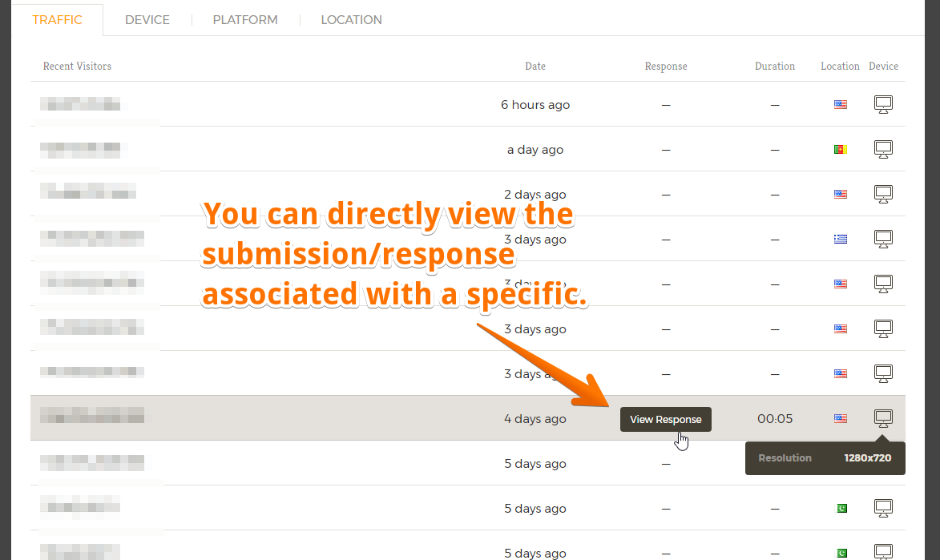The image size is (940, 560).
Task: Click desktop icon in the Greek flag row
Action: pos(883,239)
